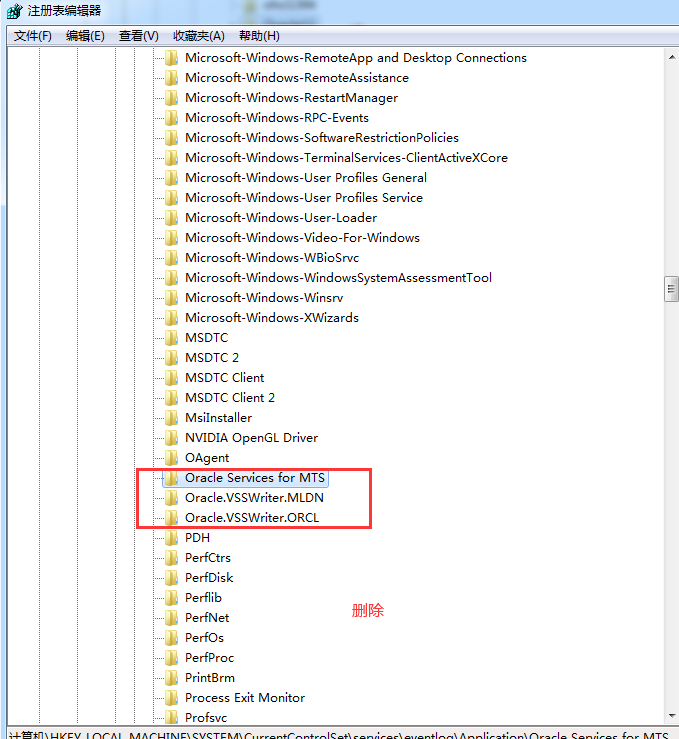Select the Process Exit Monitor key

(x=245, y=698)
